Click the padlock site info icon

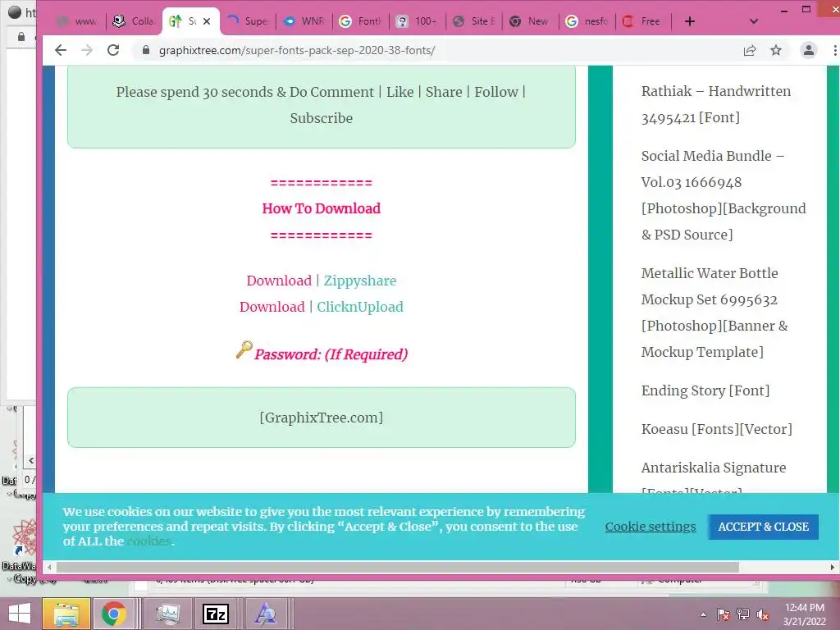(146, 50)
